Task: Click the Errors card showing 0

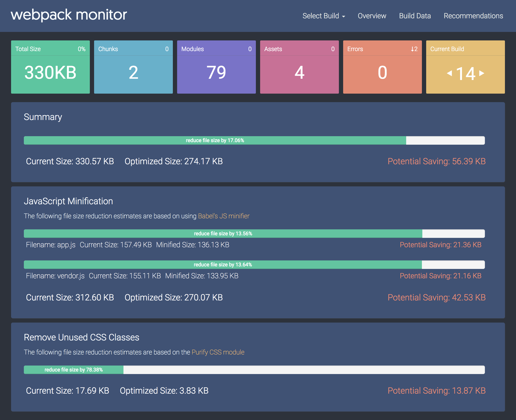Action: pos(382,67)
